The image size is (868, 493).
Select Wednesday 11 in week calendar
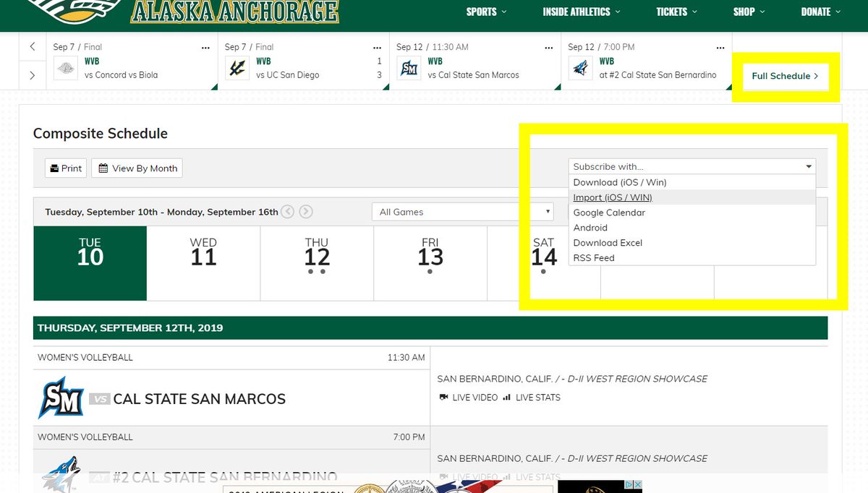click(x=203, y=263)
